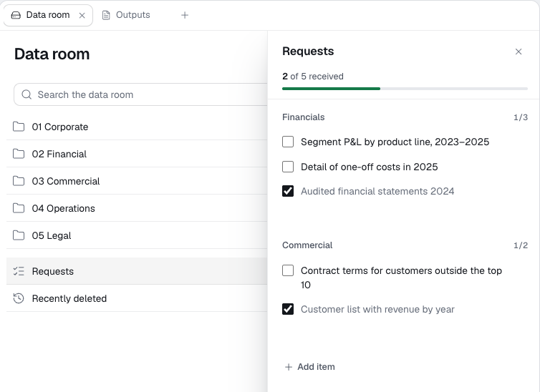This screenshot has width=540, height=392.
Task: Open Recently deleted
Action: click(137, 298)
